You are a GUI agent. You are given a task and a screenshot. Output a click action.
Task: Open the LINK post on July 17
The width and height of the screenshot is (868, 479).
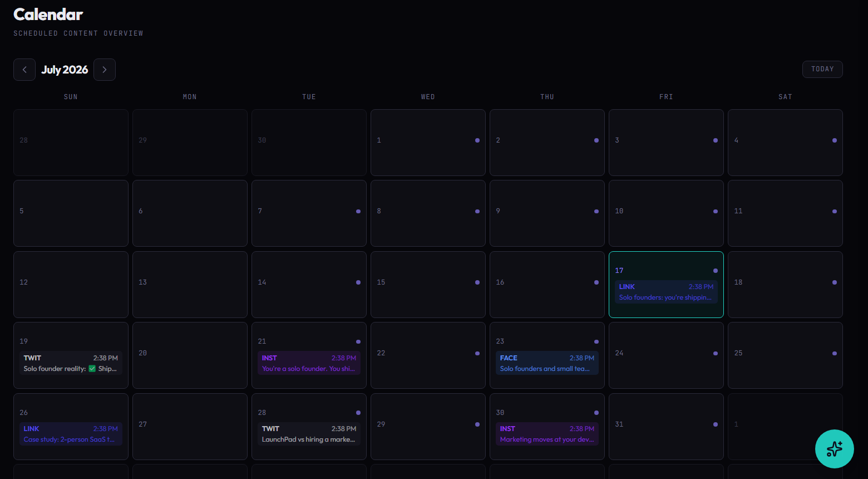(666, 292)
